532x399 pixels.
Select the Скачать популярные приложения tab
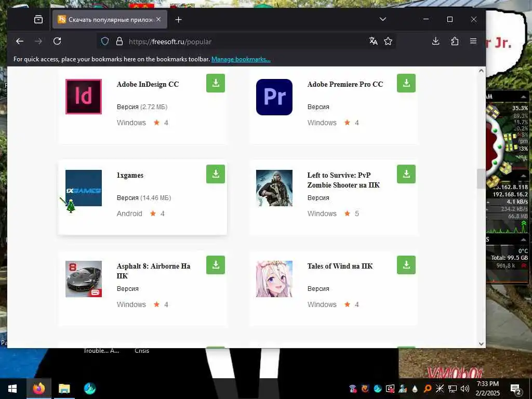(110, 19)
